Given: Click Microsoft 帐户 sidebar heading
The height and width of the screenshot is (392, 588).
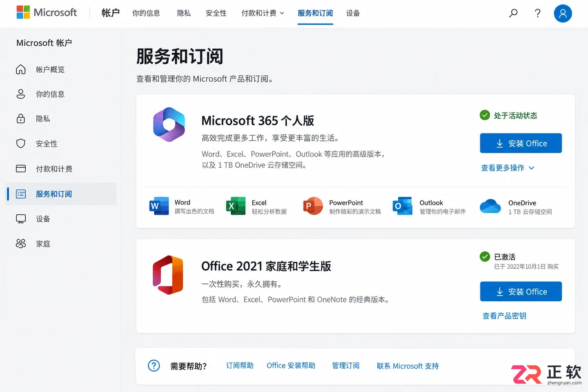Looking at the screenshot, I should [x=44, y=43].
